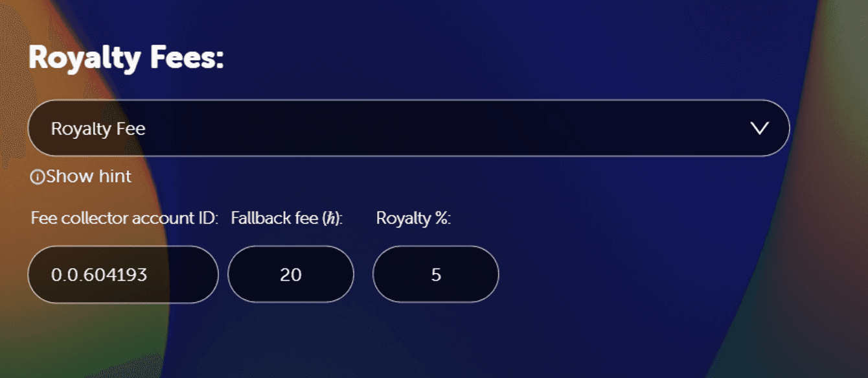Viewport: 868px width, 378px height.
Task: Click the 'Royalty Fees:' heading
Action: point(126,59)
